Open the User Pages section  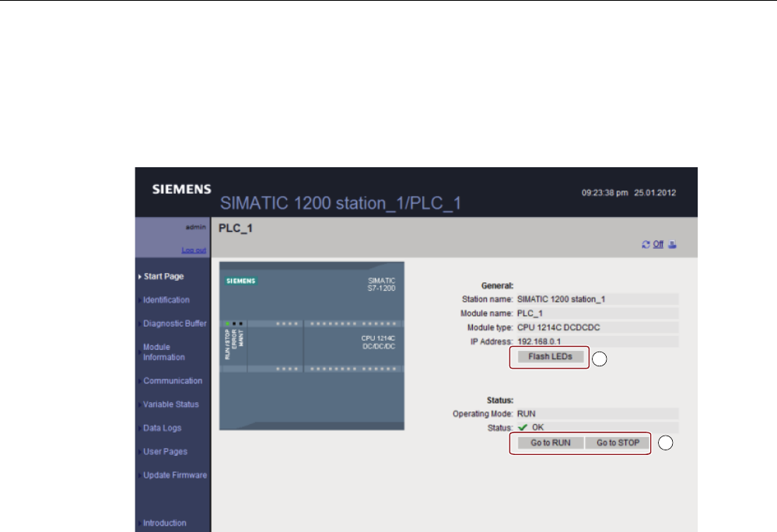(165, 452)
